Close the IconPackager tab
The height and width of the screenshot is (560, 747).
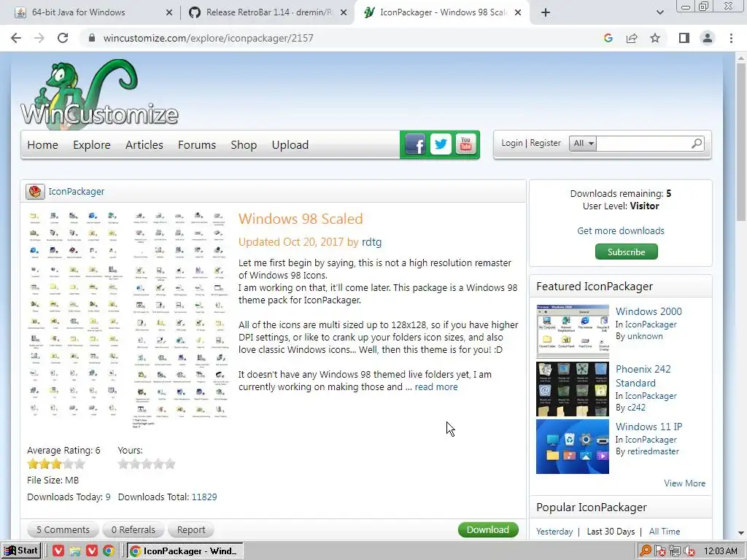coord(518,13)
